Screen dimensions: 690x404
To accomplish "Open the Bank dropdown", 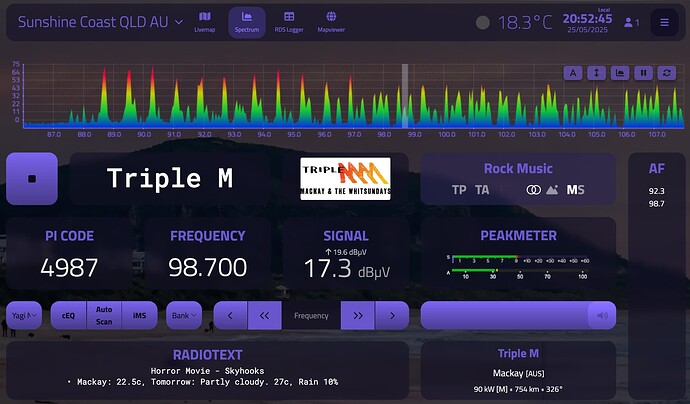I will (184, 316).
